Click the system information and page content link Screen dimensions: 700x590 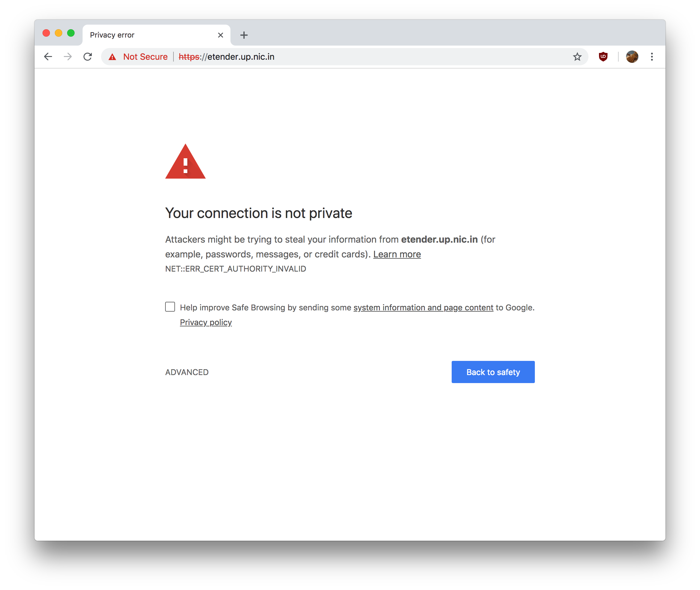tap(423, 307)
